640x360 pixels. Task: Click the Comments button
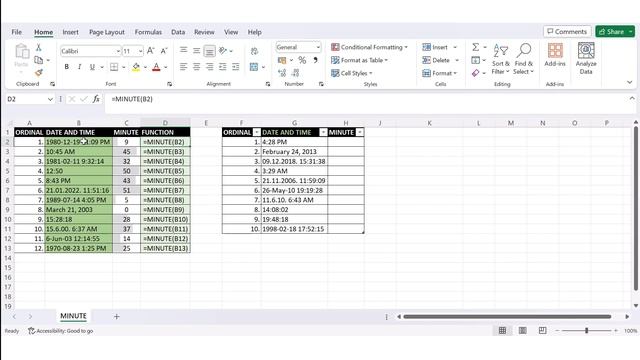[x=567, y=31]
